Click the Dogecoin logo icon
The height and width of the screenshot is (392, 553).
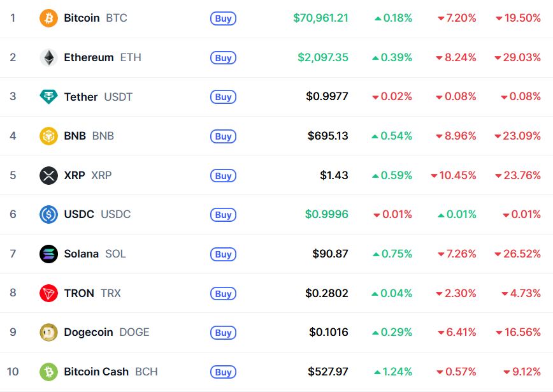coord(48,333)
